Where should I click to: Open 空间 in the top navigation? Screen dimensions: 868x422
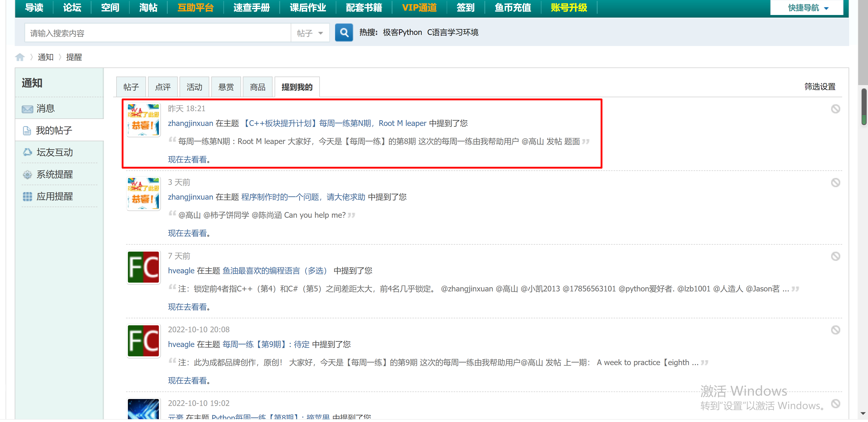pos(110,7)
